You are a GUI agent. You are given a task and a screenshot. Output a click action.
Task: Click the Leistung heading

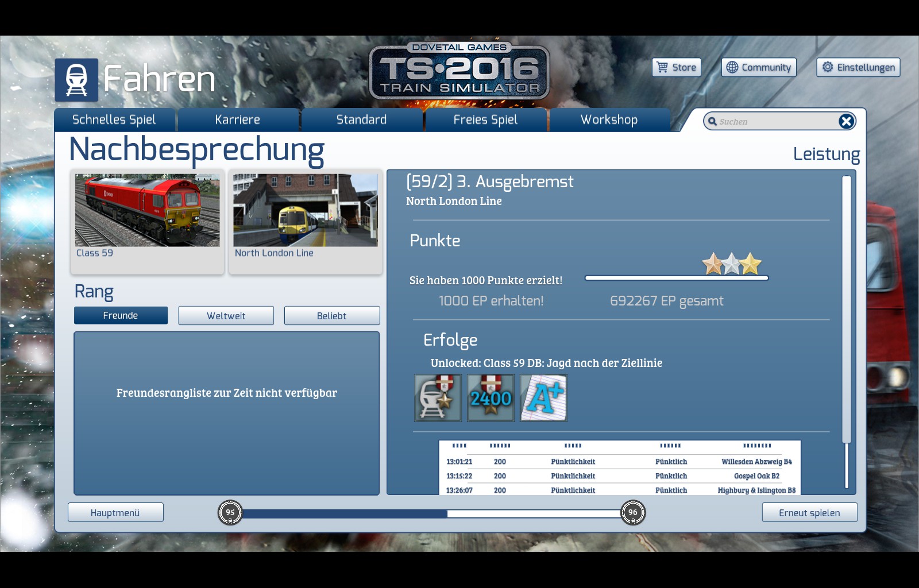tap(827, 154)
